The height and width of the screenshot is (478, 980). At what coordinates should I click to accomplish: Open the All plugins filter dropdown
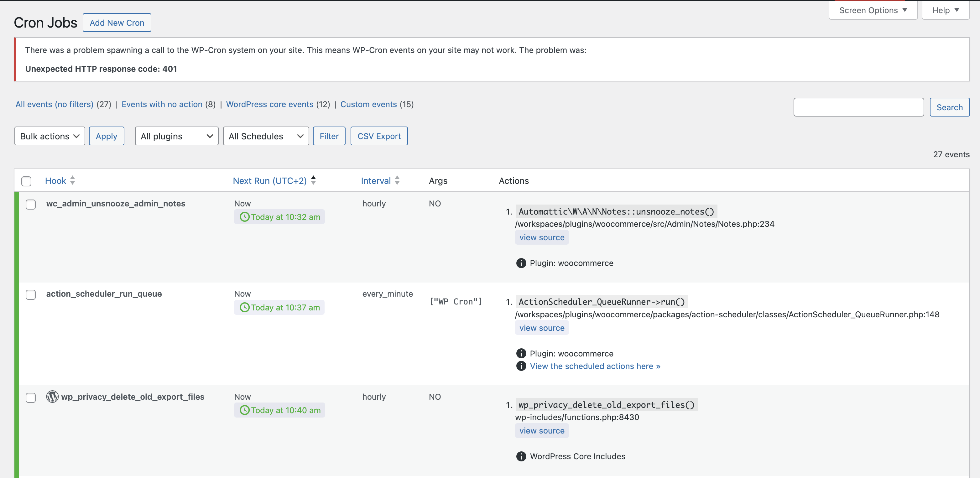pyautogui.click(x=176, y=136)
